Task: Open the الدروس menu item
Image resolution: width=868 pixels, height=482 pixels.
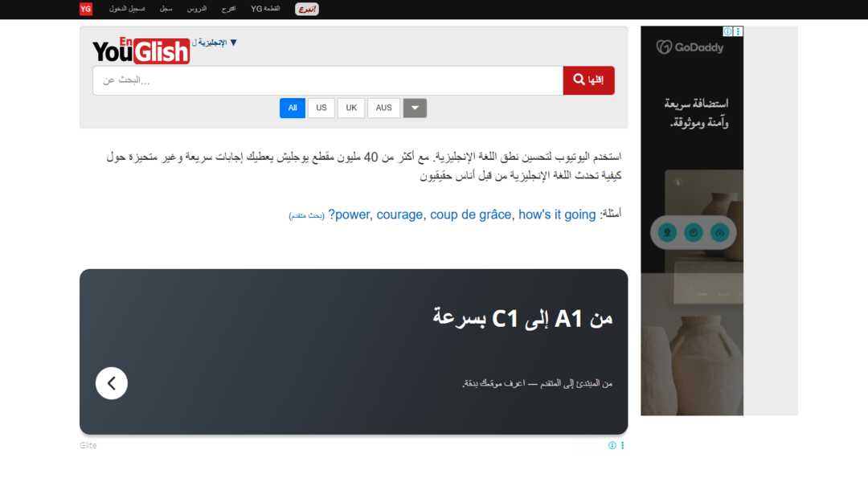Action: (195, 9)
